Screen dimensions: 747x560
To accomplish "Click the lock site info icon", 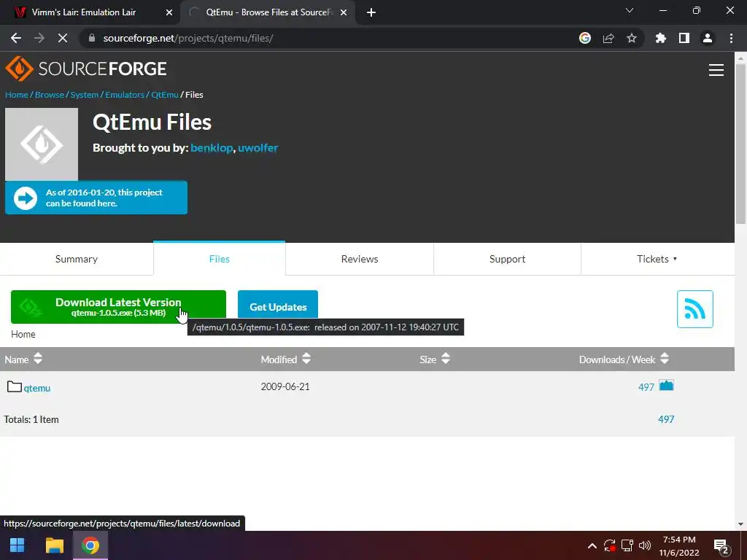I will pos(92,38).
